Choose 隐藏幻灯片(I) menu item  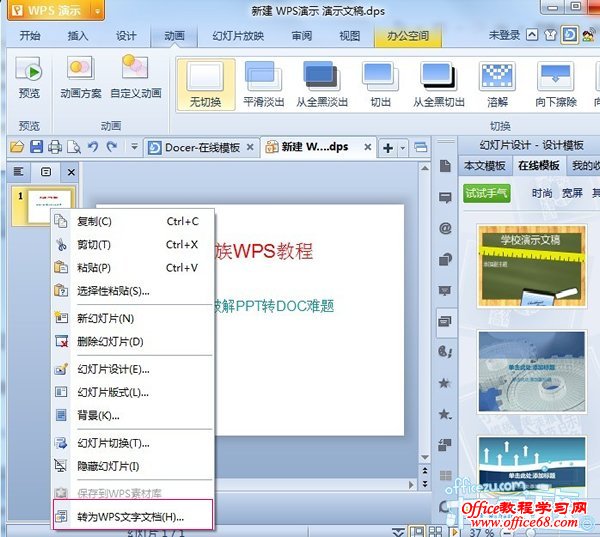click(133, 466)
